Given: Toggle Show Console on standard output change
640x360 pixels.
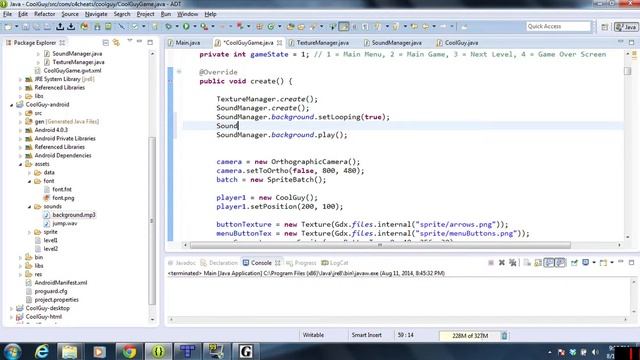Looking at the screenshot, I should coord(549,263).
